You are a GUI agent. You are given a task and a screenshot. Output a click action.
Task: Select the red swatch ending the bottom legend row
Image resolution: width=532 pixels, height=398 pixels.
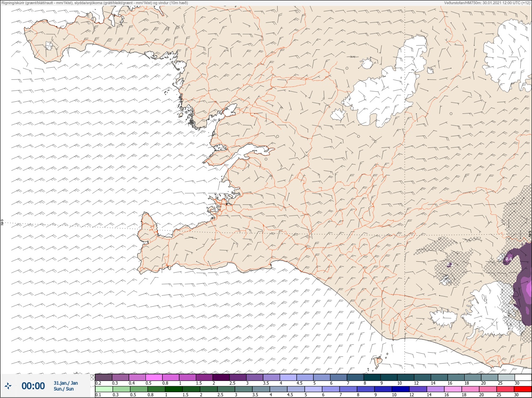pyautogui.click(x=523, y=389)
